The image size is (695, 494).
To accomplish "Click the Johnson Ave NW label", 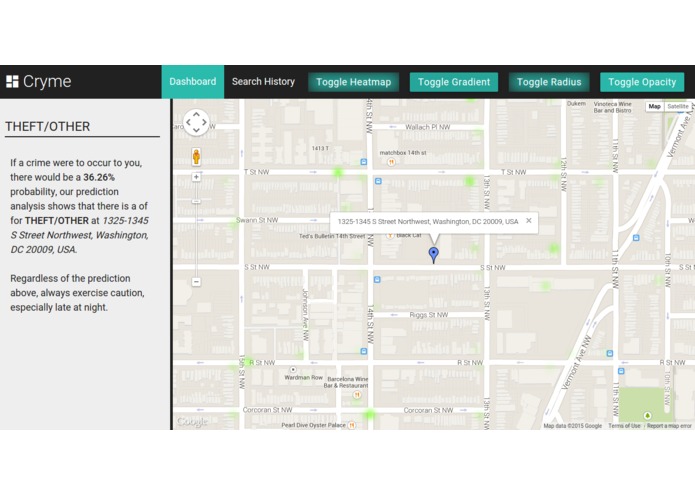I will pos(305,315).
